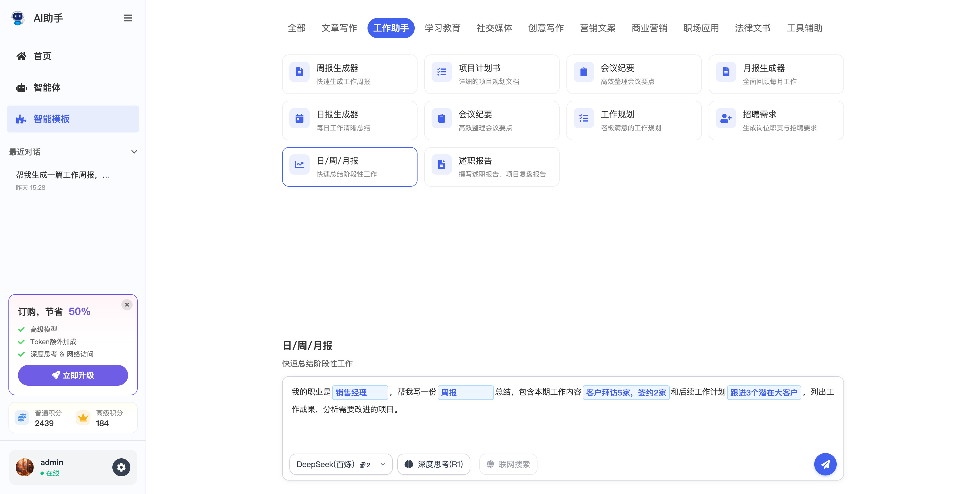Click the 首页 home icon
Screen dimensions: 980x494
click(21, 56)
